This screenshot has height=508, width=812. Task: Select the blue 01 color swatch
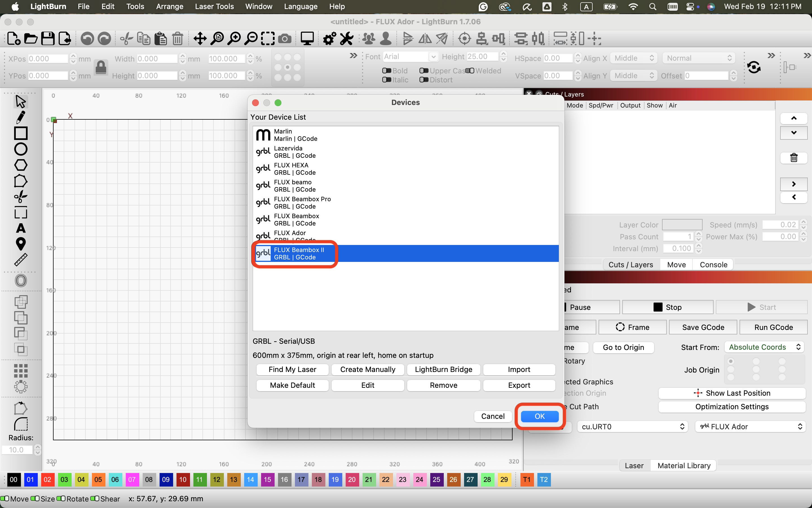coord(30,479)
